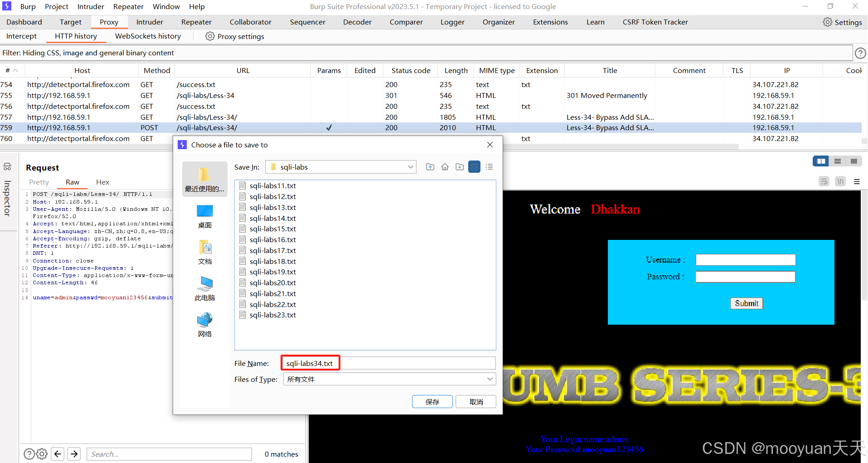Viewport: 868px width, 463px height.
Task: Jump to Desktop (桌面) location
Action: pos(204,216)
